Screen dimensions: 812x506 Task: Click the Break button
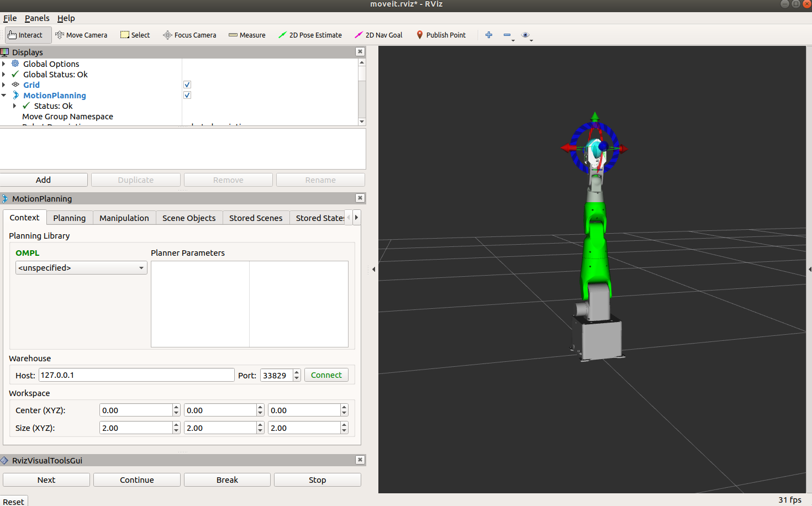pyautogui.click(x=227, y=479)
